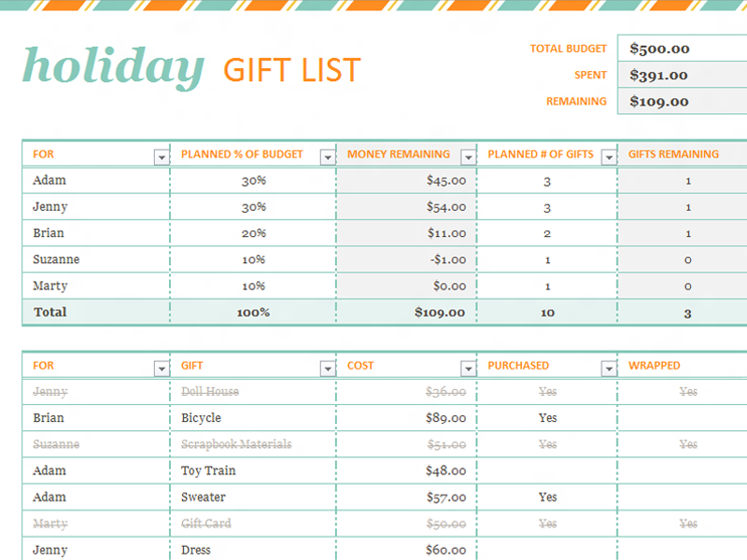Click the Toy Train cost $48.00 cell
Image resolution: width=747 pixels, height=560 pixels.
[406, 471]
